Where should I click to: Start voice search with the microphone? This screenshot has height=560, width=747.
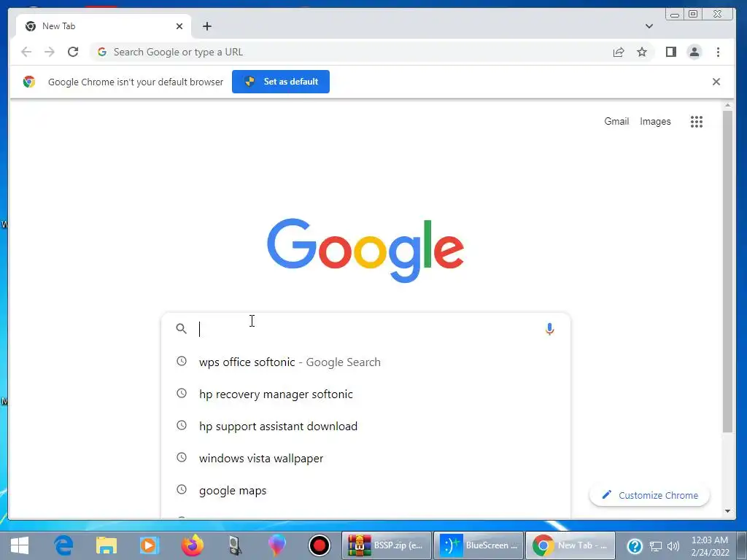(549, 329)
